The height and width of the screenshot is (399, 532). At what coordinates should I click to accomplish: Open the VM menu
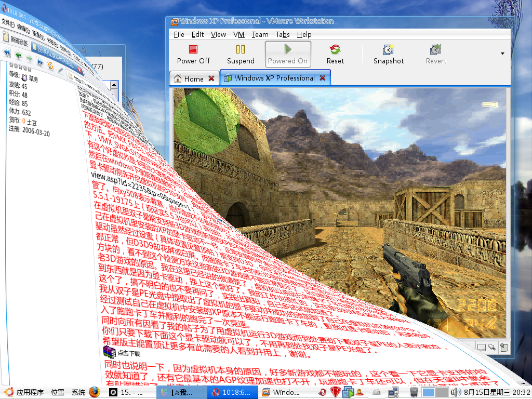238,34
